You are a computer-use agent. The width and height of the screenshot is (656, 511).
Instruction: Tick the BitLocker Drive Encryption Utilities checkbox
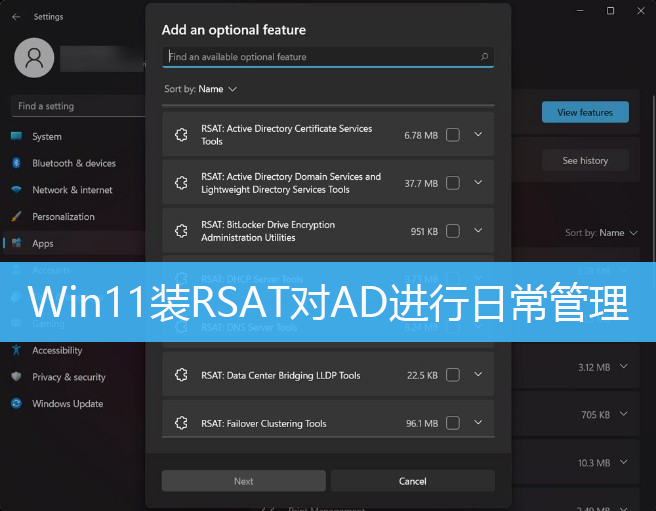tap(453, 231)
